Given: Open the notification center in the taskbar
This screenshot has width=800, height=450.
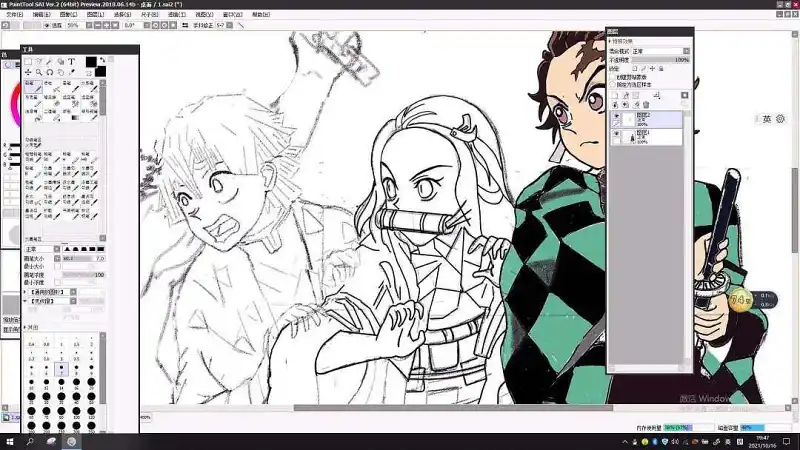Looking at the screenshot, I should (786, 442).
